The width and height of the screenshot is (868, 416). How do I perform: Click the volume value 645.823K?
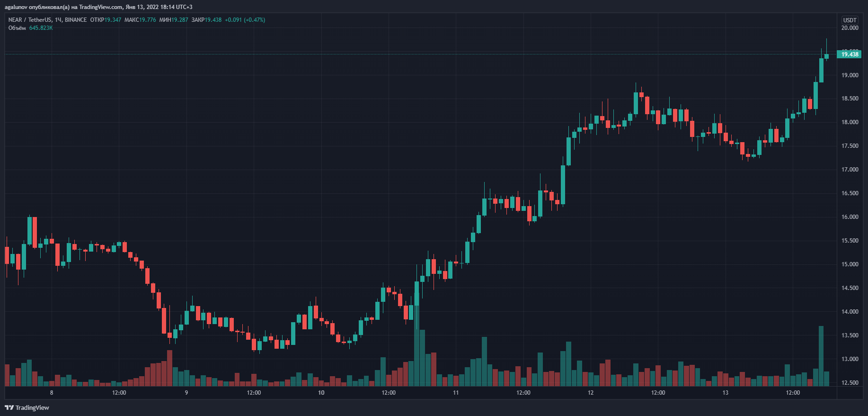coord(41,28)
